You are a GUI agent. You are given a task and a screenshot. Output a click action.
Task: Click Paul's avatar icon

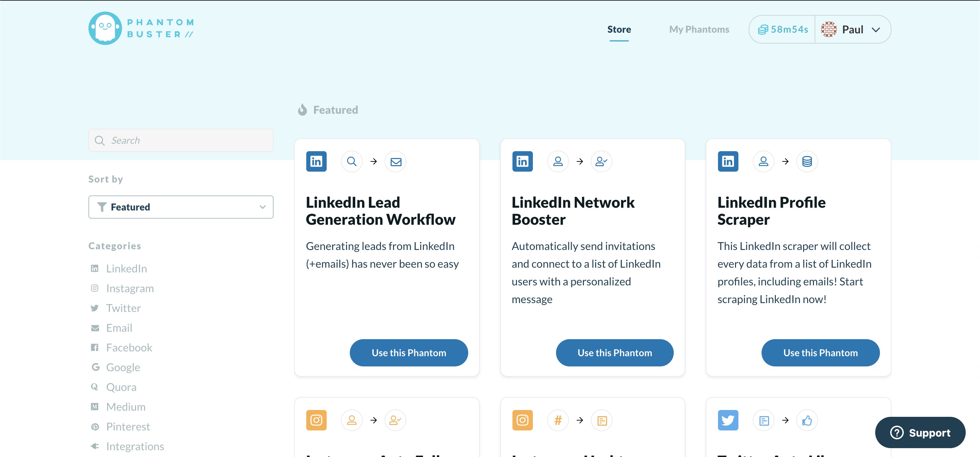coord(829,29)
